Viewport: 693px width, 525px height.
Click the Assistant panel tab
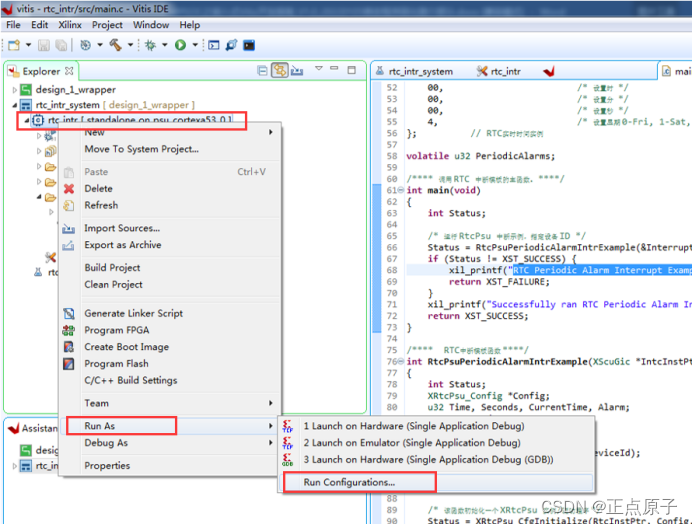point(33,428)
